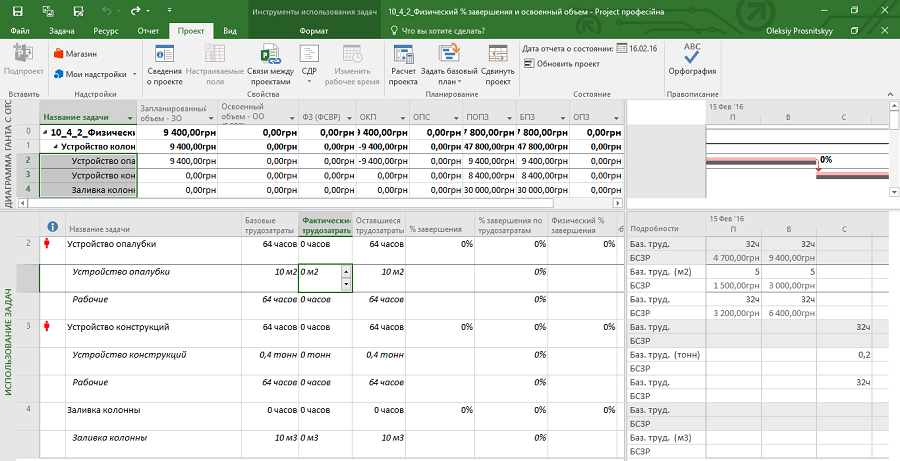
Task: Click Gantt chart vertical scrollbar down arrow
Action: 894,192
